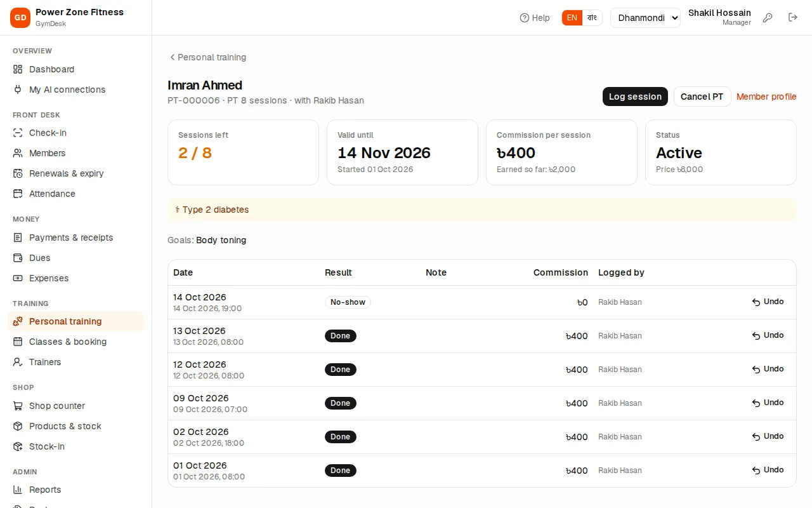Click the Type 2 diabetes notice
812x508 pixels.
point(482,210)
